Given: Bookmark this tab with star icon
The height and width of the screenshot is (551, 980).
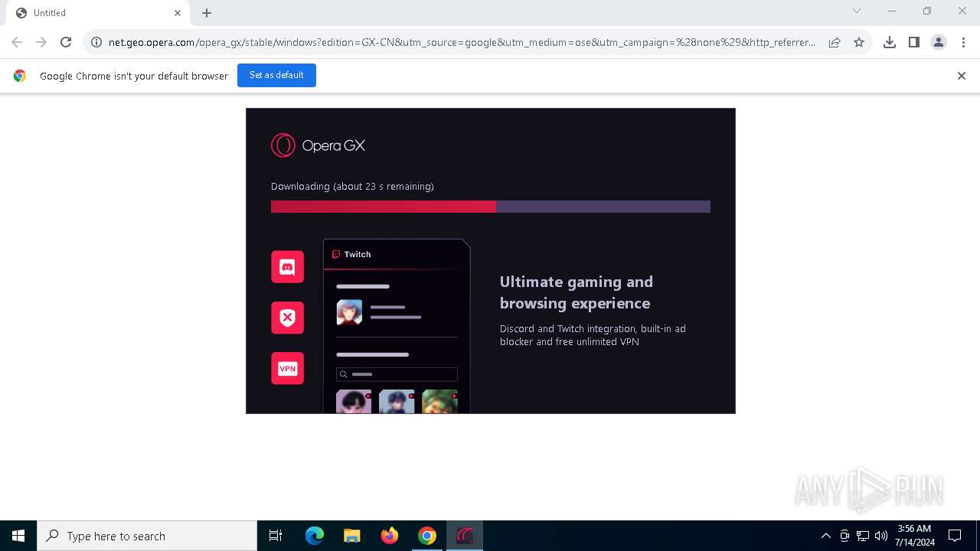Looking at the screenshot, I should click(x=859, y=42).
